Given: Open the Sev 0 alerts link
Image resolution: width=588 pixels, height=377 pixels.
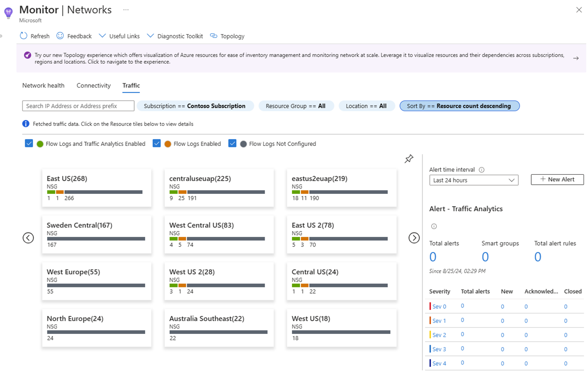Looking at the screenshot, I should click(439, 306).
